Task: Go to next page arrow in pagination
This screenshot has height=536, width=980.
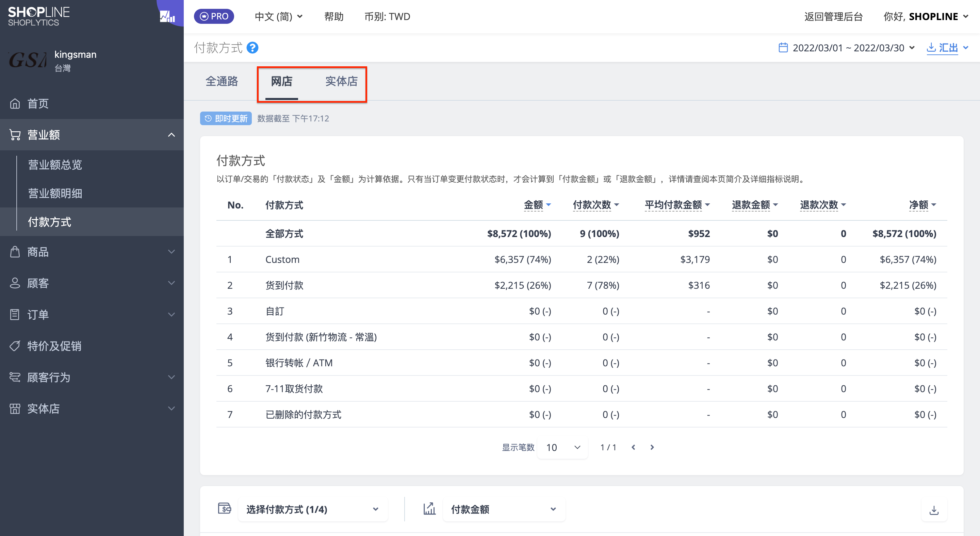Action: [x=652, y=447]
